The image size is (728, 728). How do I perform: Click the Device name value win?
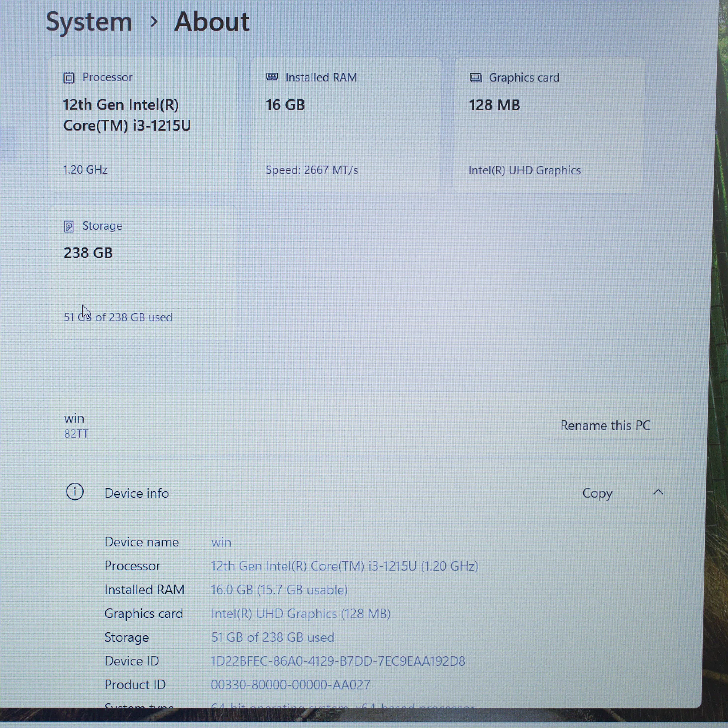[x=221, y=542]
